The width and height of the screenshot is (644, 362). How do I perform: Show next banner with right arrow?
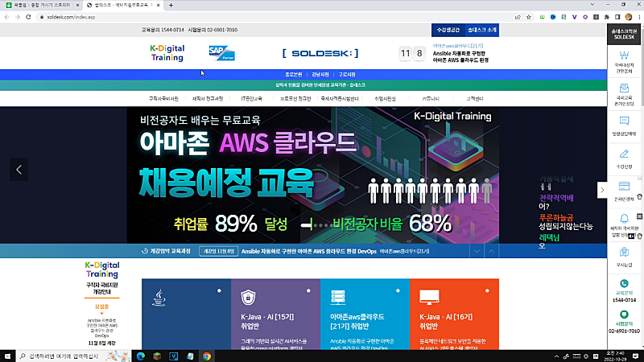tap(602, 190)
